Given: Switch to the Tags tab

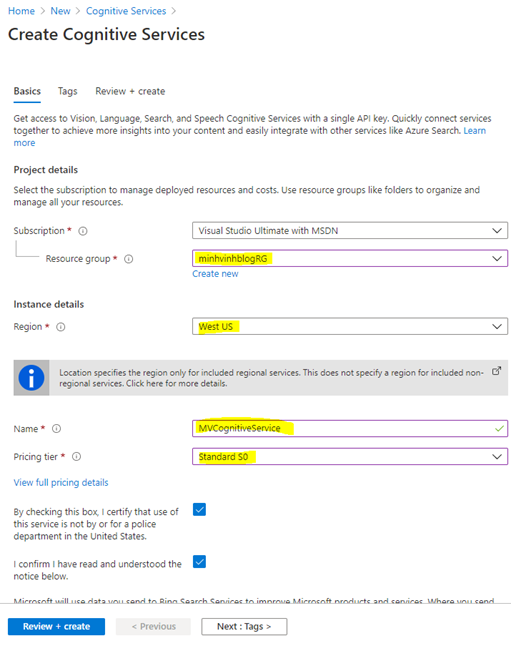Looking at the screenshot, I should click(x=68, y=91).
